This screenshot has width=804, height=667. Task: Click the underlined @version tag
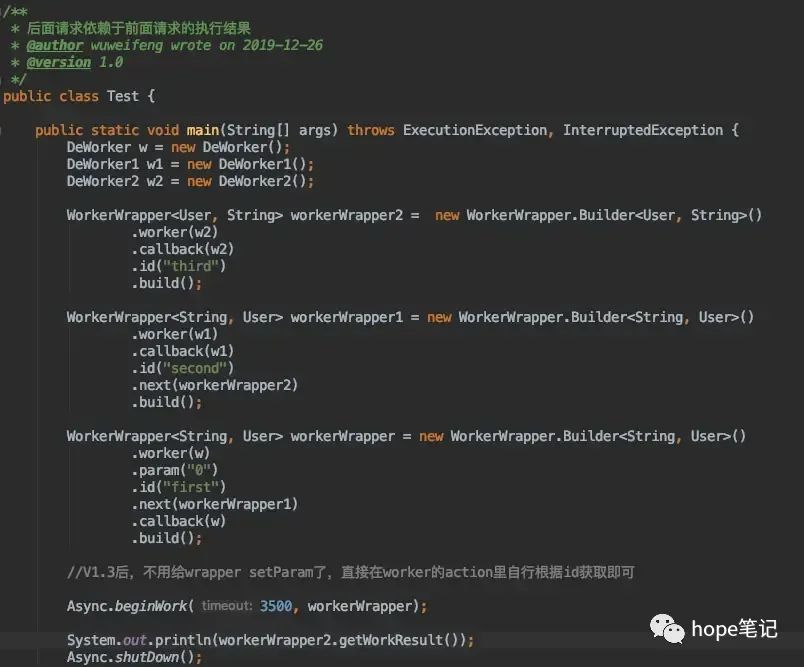pos(57,62)
